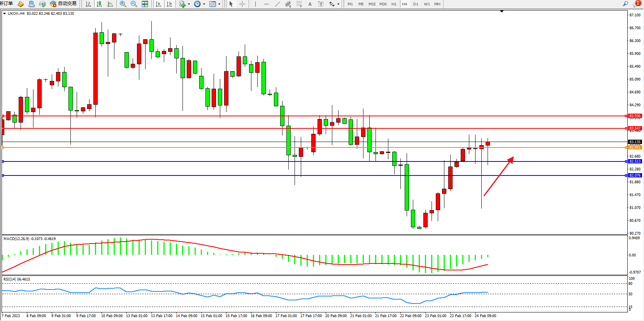This screenshot has height=321, width=644.
Task: Open the Fibonacci retracement tool
Action: [299, 4]
